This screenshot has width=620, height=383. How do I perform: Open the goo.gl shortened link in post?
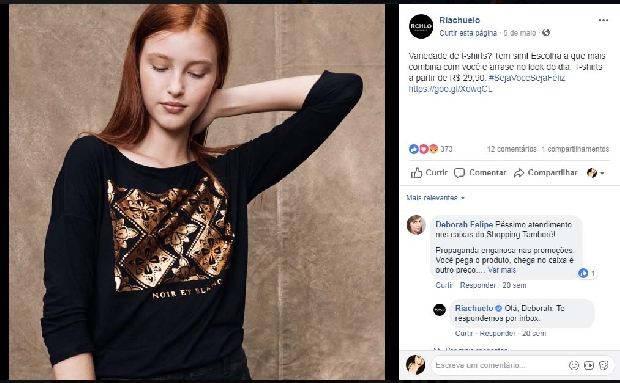(x=450, y=89)
